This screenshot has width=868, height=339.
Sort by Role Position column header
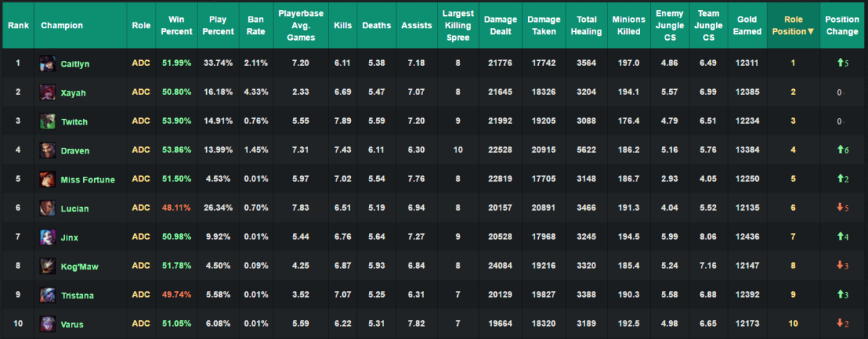793,25
